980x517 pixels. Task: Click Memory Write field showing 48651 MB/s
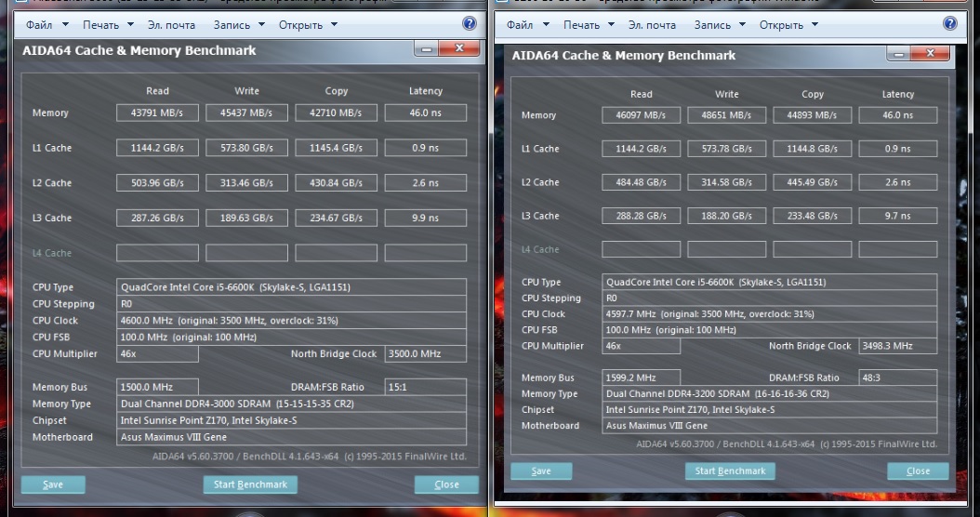(x=727, y=115)
